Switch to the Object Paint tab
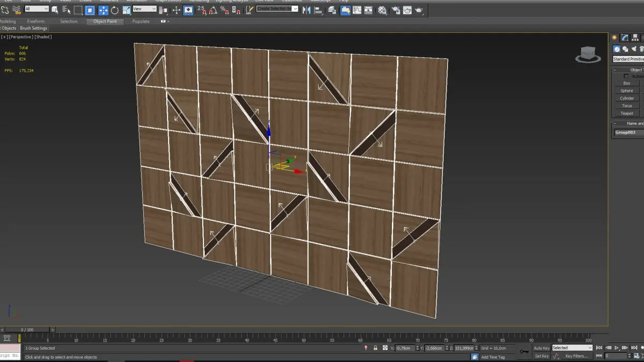This screenshot has height=362, width=644. pos(105,21)
